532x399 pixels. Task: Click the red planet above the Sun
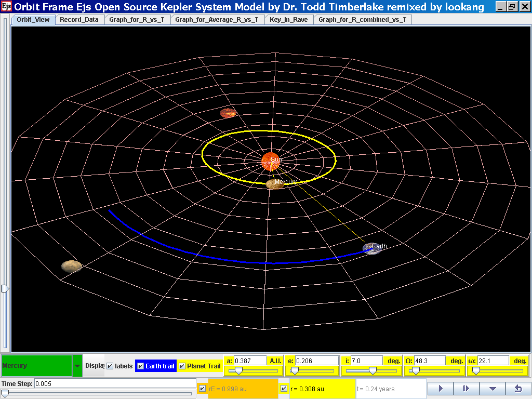click(228, 113)
